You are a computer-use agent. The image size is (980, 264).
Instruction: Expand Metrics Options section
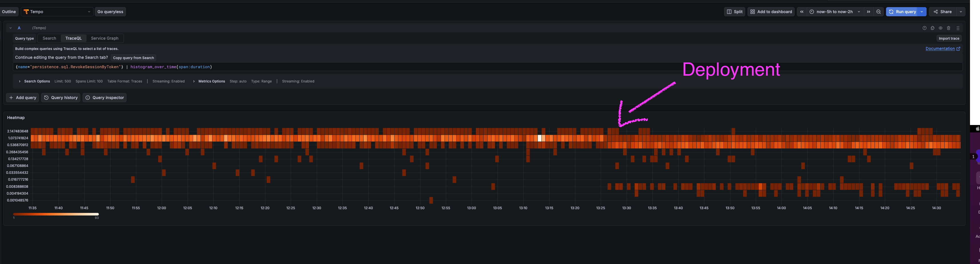209,81
